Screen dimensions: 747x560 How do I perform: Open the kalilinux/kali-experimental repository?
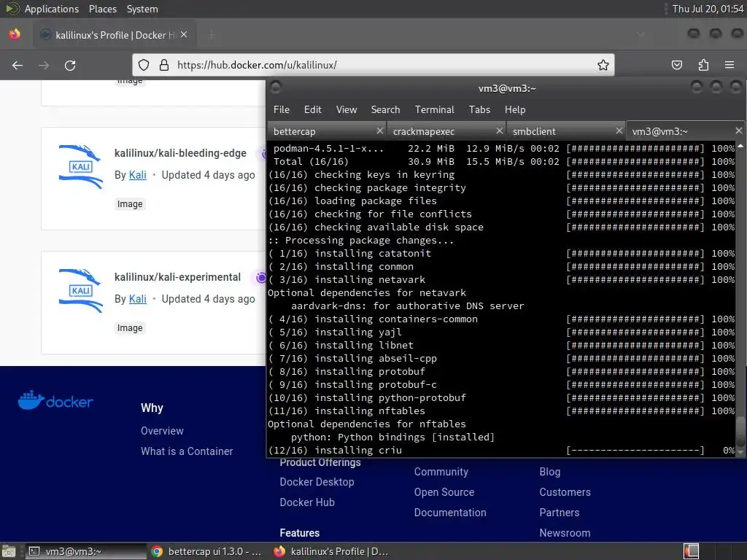[177, 276]
